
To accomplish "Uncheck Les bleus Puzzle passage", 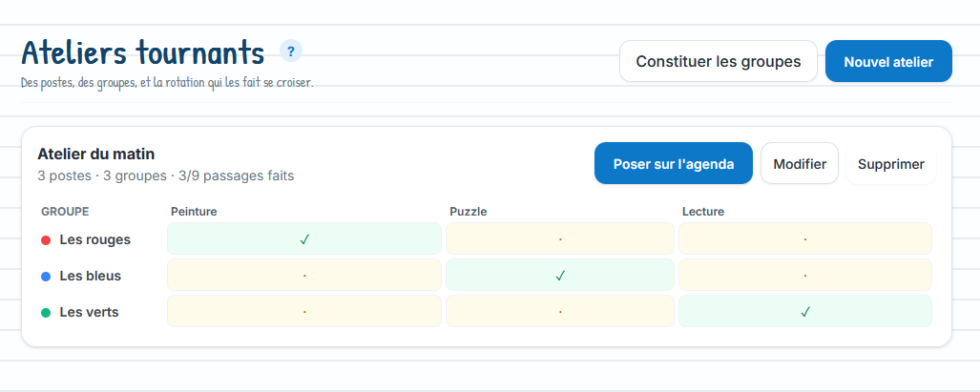I will [560, 275].
